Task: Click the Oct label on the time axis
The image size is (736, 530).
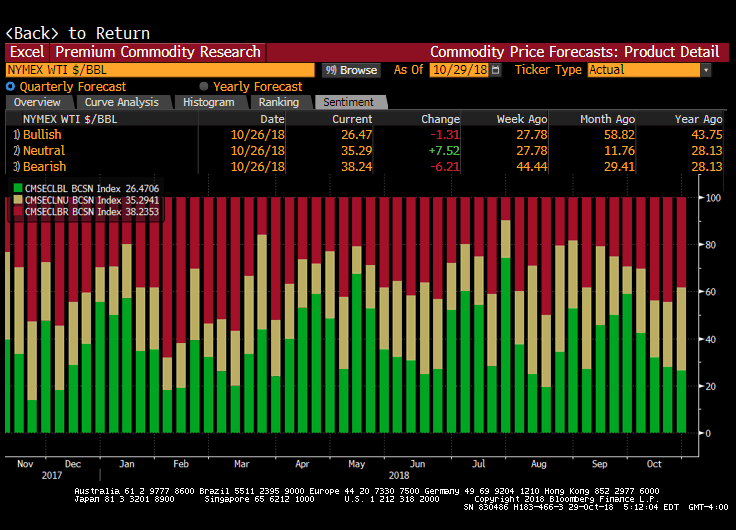Action: click(654, 464)
